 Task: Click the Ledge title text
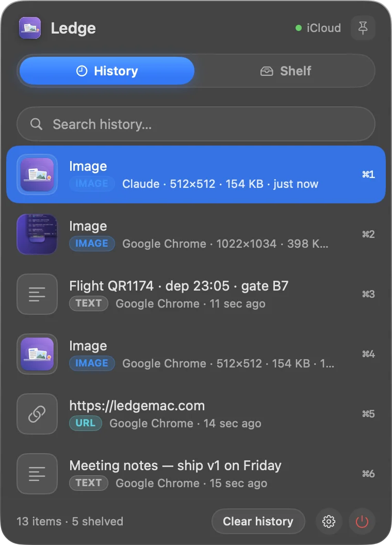click(x=73, y=28)
